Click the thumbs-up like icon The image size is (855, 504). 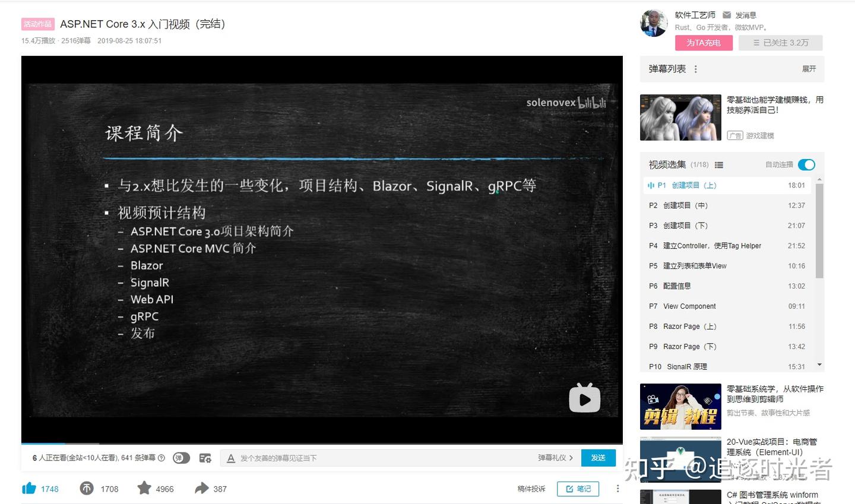coord(29,489)
